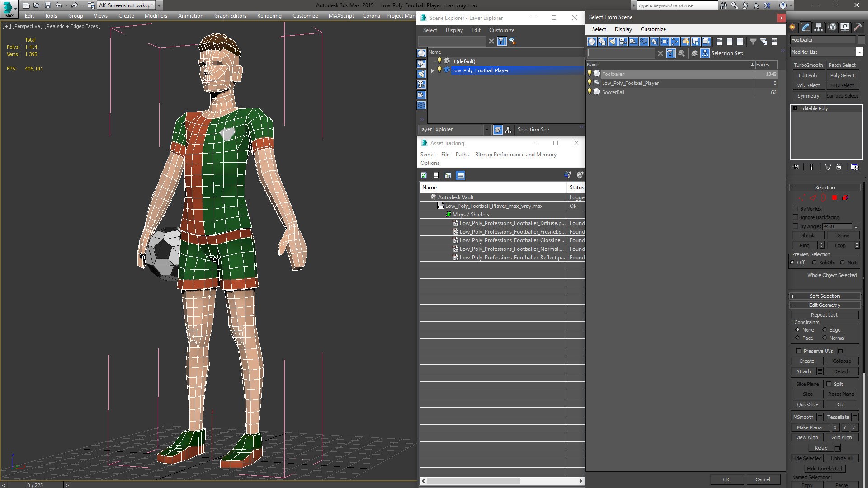Open the Modifier List dropdown
Viewport: 868px width, 488px height.
pos(859,52)
